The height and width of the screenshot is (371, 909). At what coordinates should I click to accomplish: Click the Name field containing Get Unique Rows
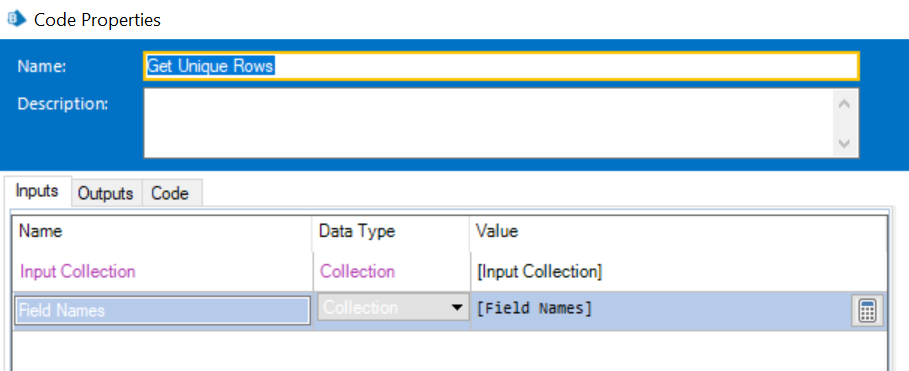501,66
